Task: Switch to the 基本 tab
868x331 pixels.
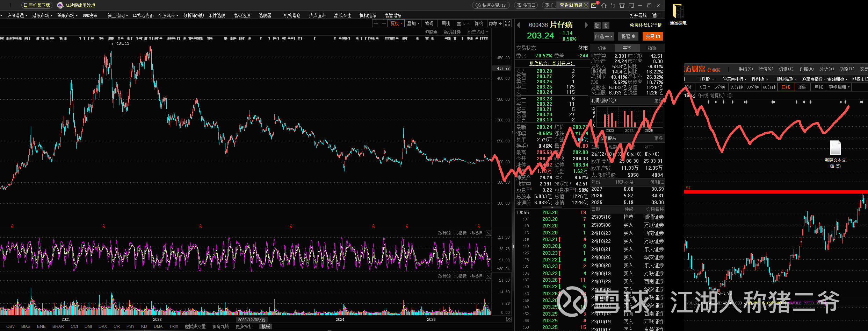Action: coord(627,48)
